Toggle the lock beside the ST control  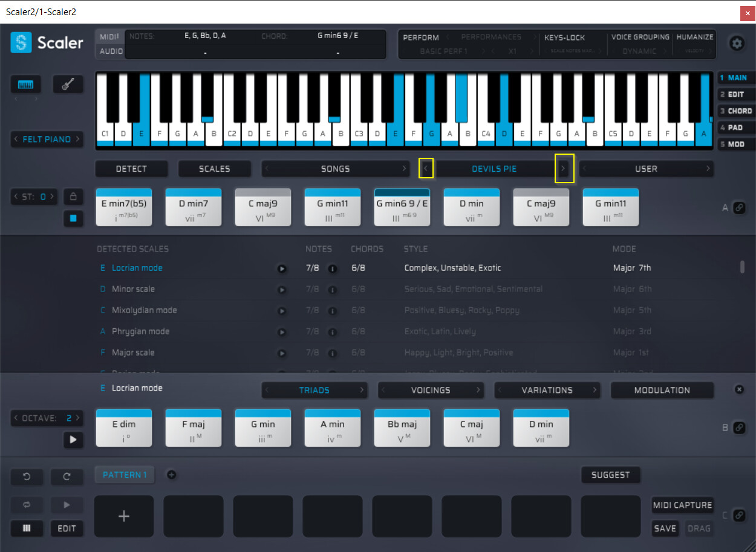[73, 196]
